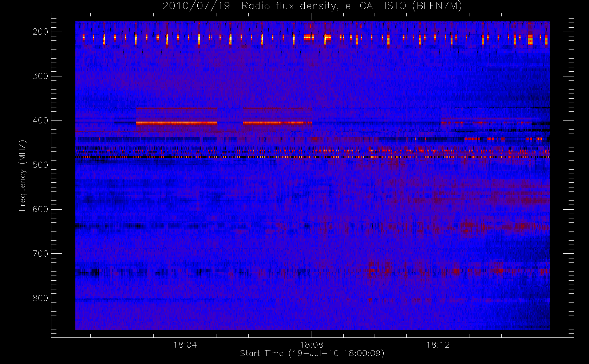
Task: Click the plot title "2010/07/19 Radio flux density, e-CALLISTO (BLEN7M)"
Action: (x=312, y=6)
